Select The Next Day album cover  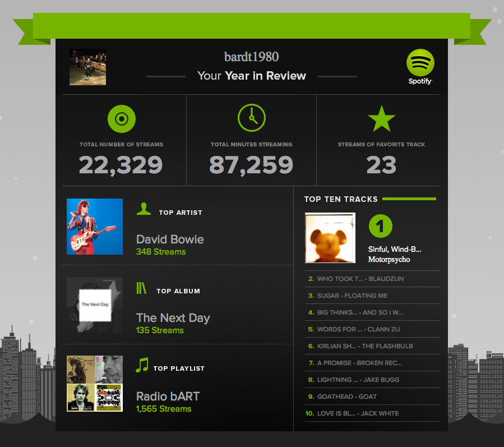pos(94,305)
